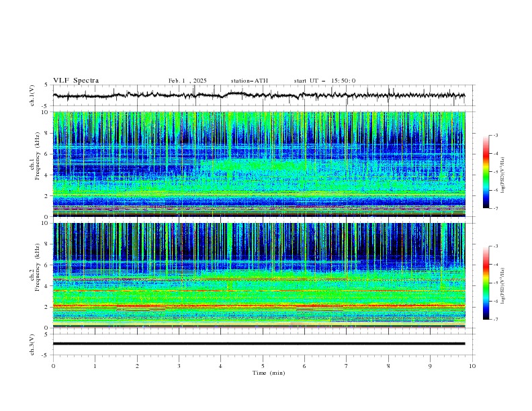This screenshot has width=532, height=411.
Task: Click the thick black ch.3 voltage trace
Action: pos(259,344)
